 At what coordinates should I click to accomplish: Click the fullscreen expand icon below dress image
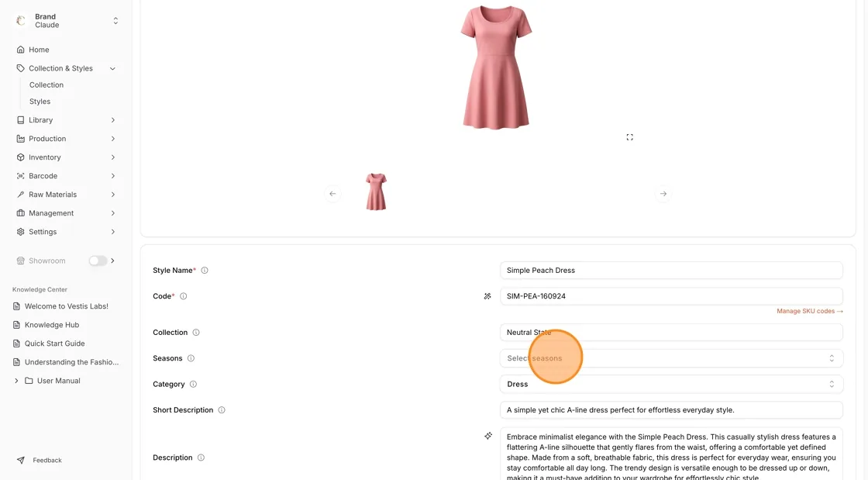pyautogui.click(x=629, y=137)
